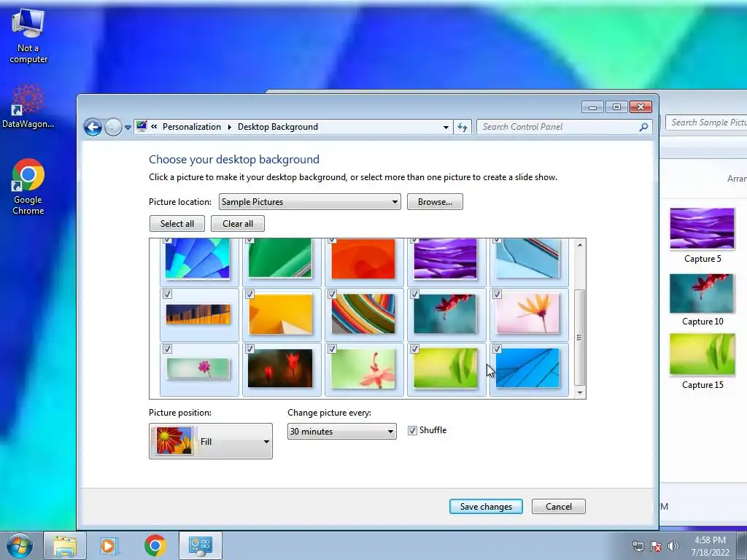Click the network tray icon
Image resolution: width=747 pixels, height=560 pixels.
click(638, 546)
